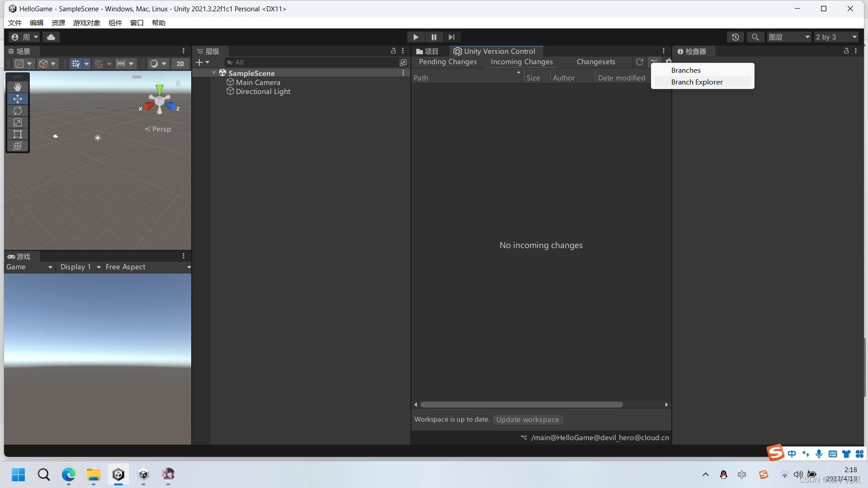Select the Rect transform tool

[18, 134]
